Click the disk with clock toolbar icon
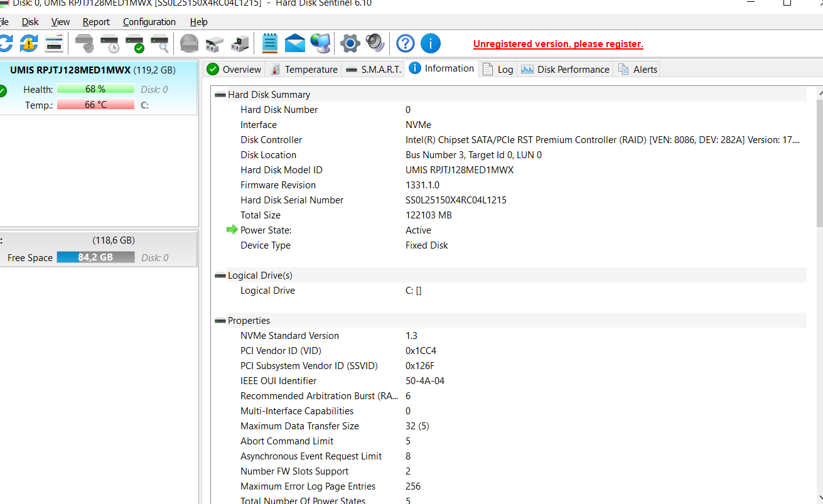Screen dimensions: 823x504 tap(110, 43)
